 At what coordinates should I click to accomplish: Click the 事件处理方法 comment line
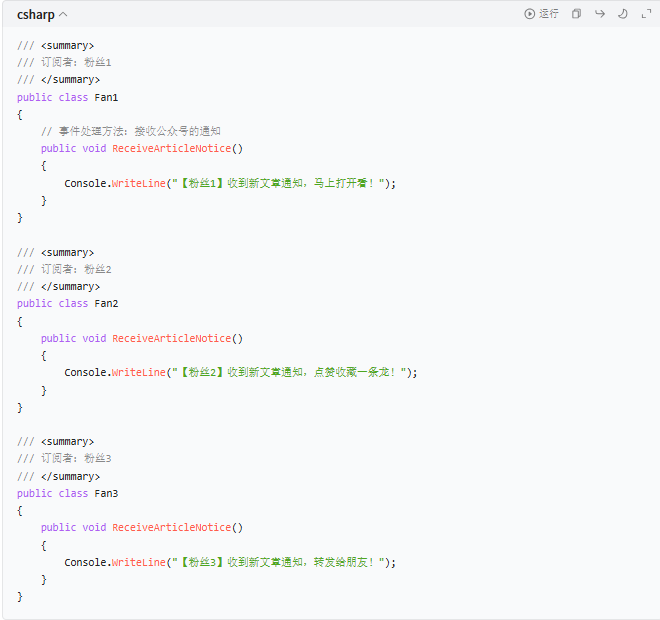[x=130, y=131]
